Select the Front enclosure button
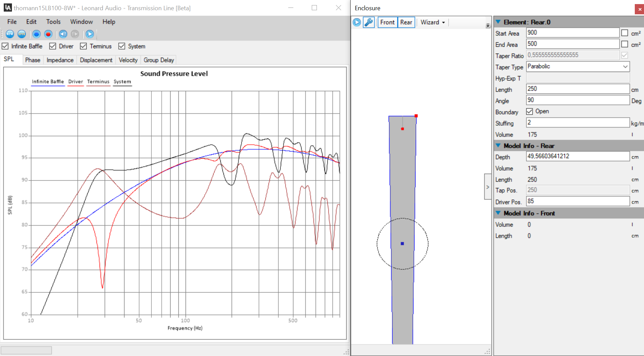Screen dimensions: 644x356 tap(387, 22)
